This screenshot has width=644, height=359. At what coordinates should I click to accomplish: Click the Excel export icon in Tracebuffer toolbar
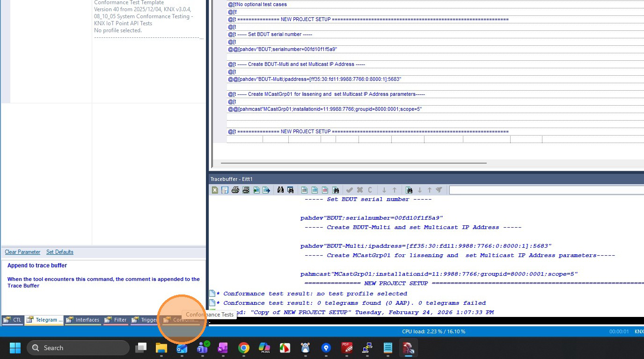click(x=215, y=190)
